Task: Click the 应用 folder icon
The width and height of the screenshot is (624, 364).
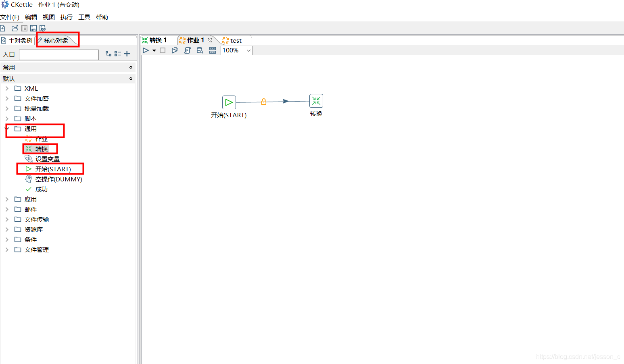Action: (x=18, y=199)
